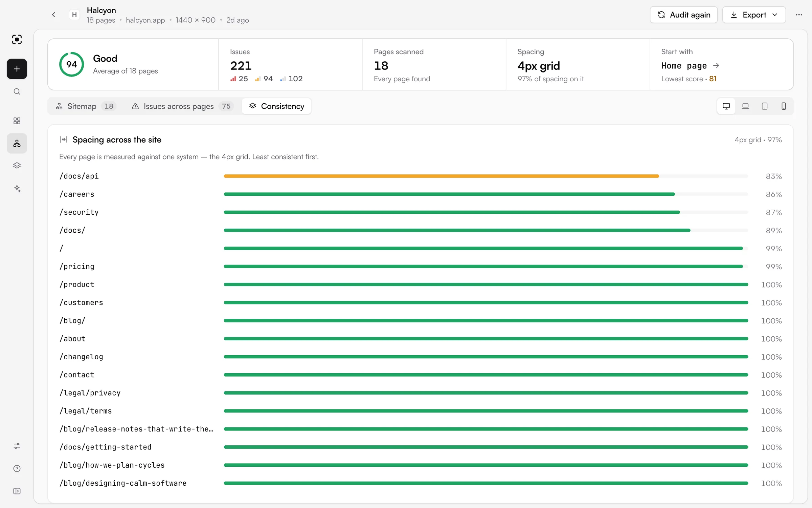Switch to mobile phone viewport view

tap(784, 106)
